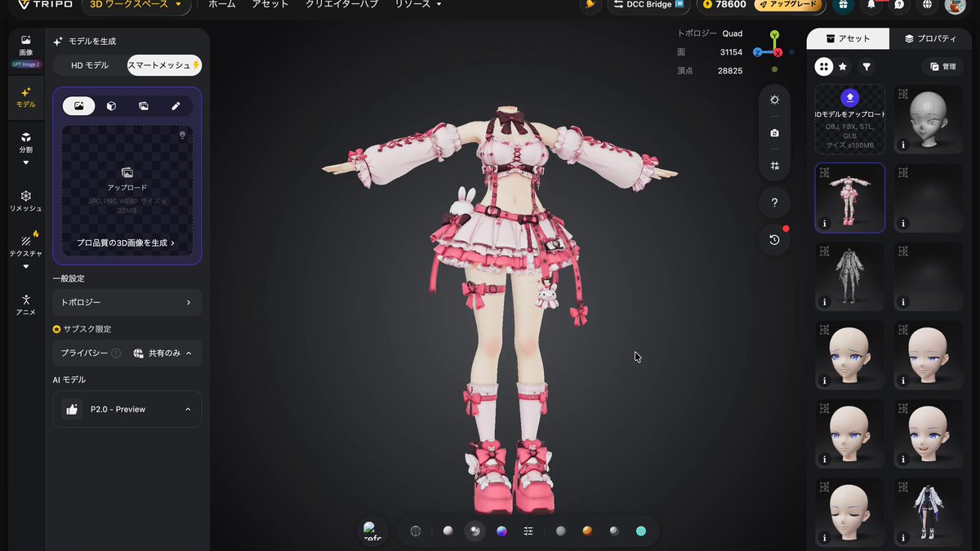
Task: Expand the 分割 tool arrow
Action: [x=26, y=162]
